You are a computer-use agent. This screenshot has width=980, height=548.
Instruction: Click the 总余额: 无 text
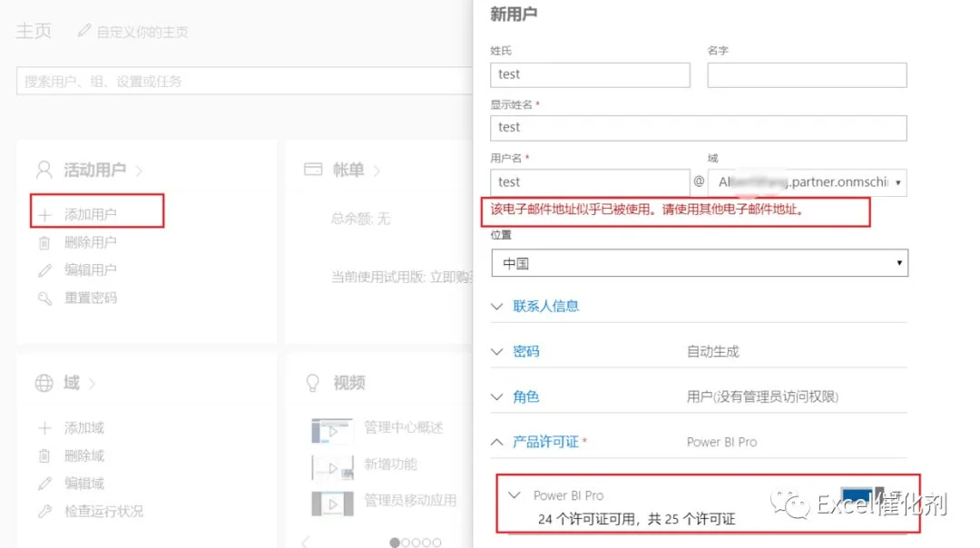360,218
